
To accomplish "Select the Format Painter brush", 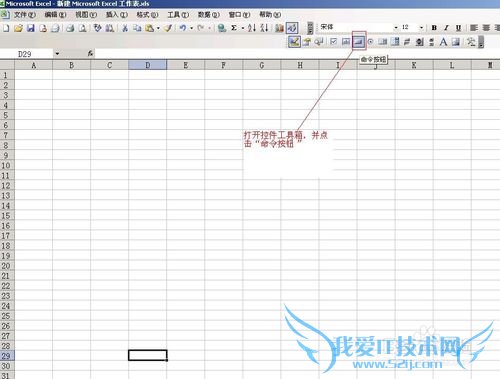I will 168,28.
